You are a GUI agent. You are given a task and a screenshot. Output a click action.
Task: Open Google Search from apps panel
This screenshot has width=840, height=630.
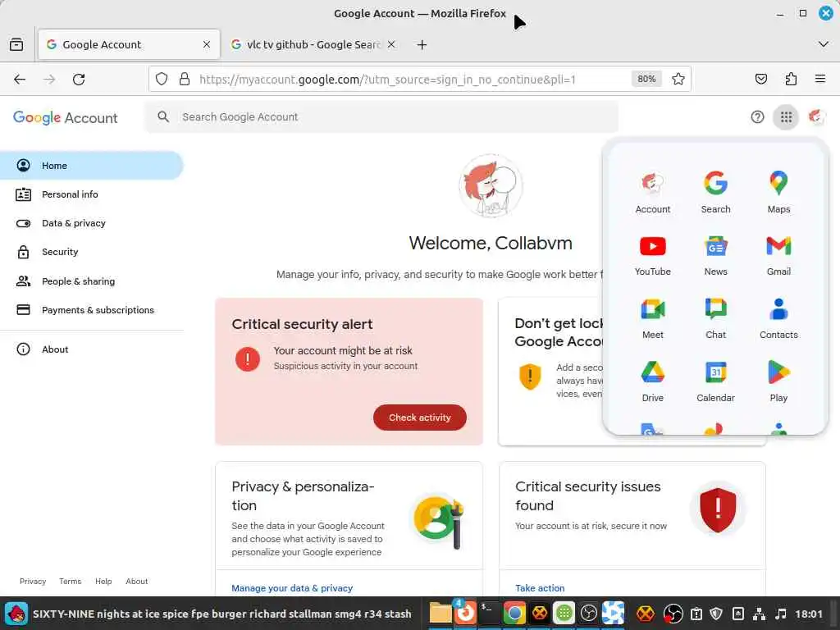click(715, 193)
